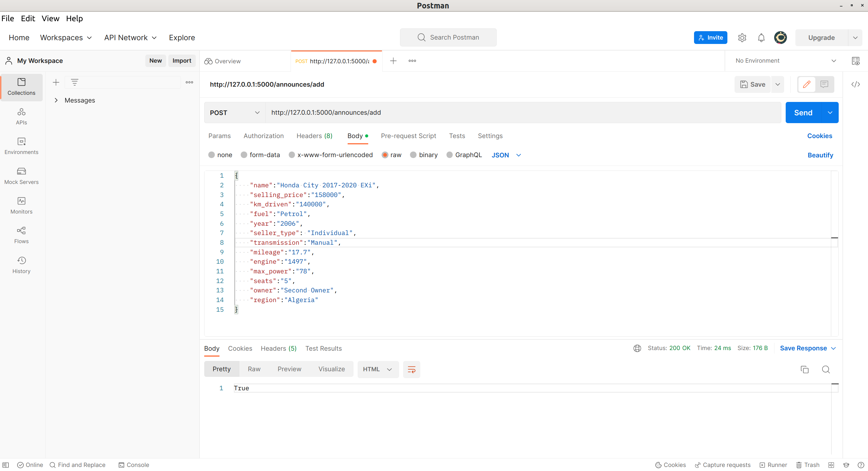Click the Beautify link

[820, 155]
